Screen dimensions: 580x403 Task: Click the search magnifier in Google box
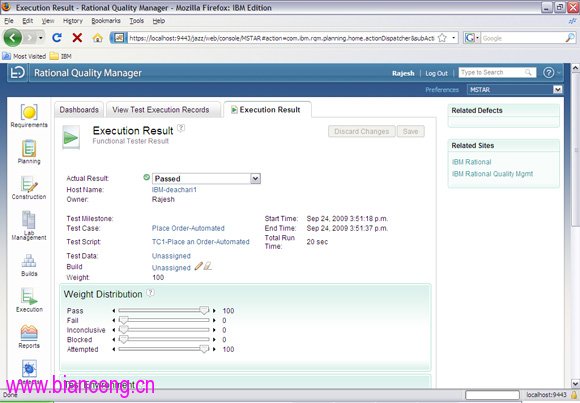coord(570,38)
